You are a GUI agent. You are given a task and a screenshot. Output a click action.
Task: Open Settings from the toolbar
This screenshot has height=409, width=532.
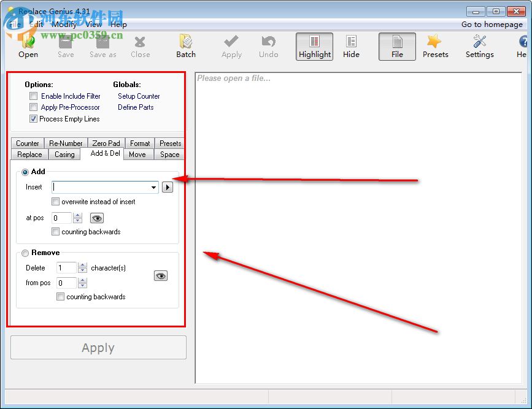pos(479,47)
